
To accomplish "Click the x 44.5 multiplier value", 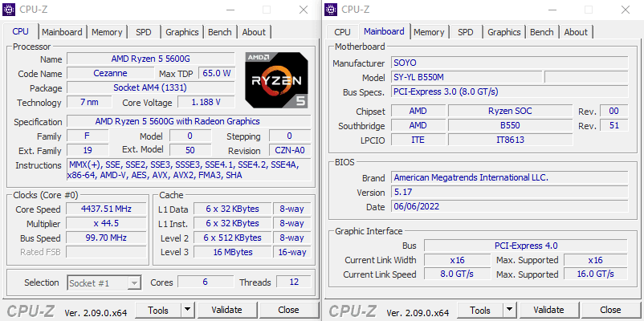I will pyautogui.click(x=106, y=223).
